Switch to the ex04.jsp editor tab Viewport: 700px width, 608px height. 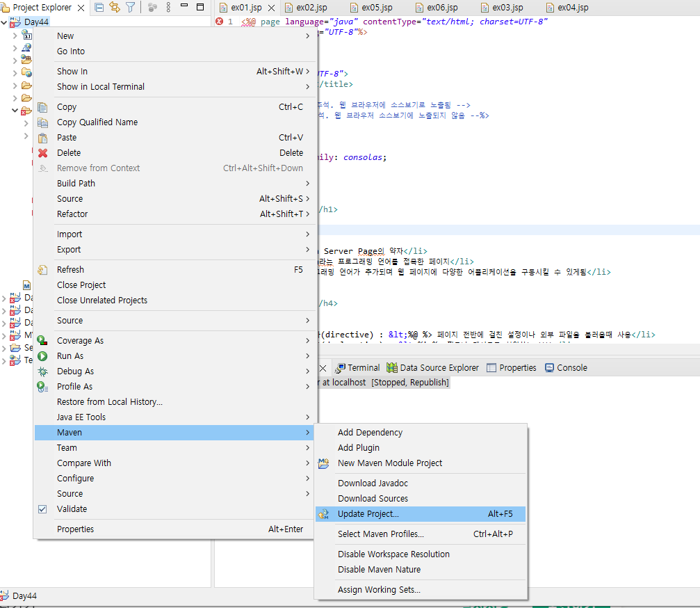click(573, 8)
